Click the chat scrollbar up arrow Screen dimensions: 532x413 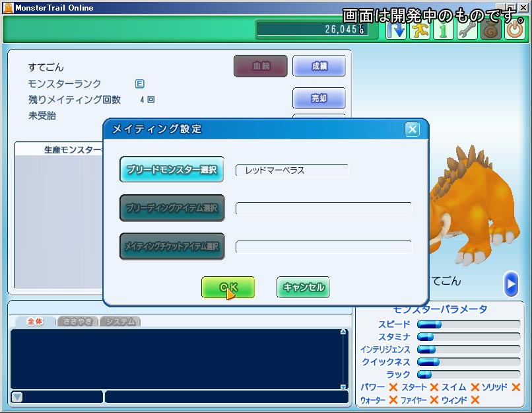(343, 332)
